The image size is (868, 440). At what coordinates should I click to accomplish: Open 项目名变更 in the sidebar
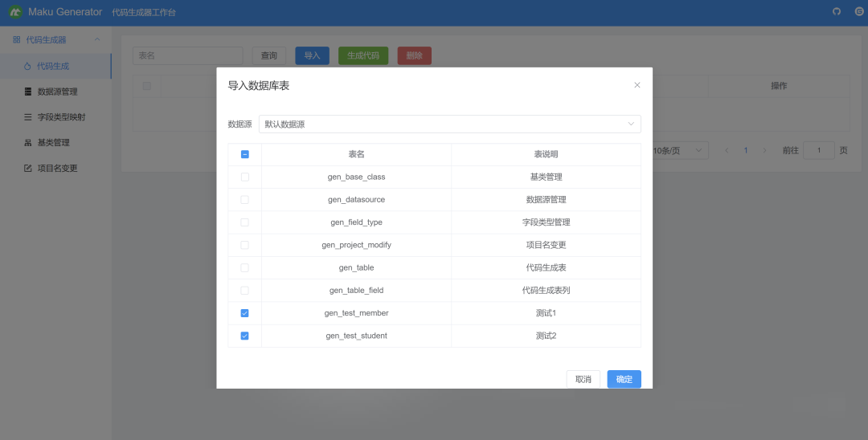[x=55, y=168]
